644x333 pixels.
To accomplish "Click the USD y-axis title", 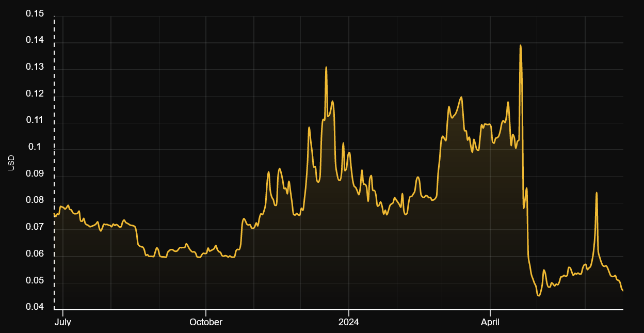I will (11, 163).
